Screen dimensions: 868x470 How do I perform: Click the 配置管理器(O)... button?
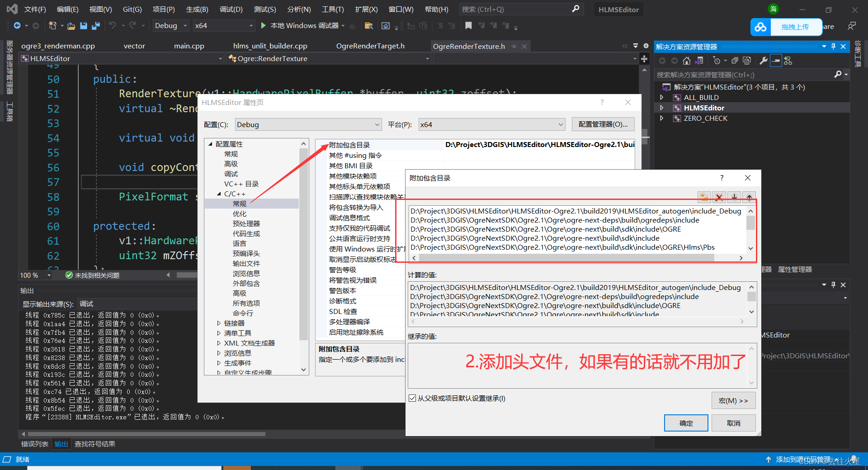[603, 124]
